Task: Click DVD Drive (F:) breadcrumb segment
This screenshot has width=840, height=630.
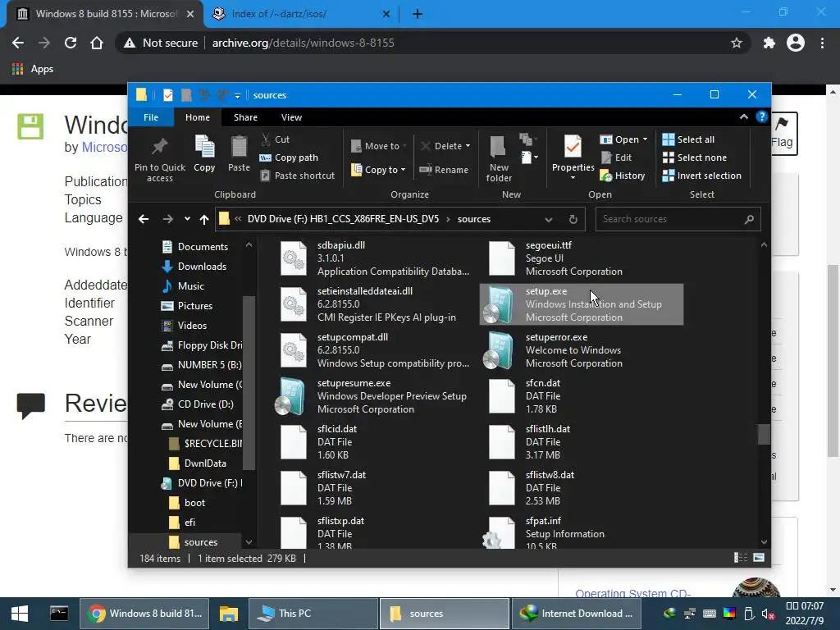Action: [343, 219]
